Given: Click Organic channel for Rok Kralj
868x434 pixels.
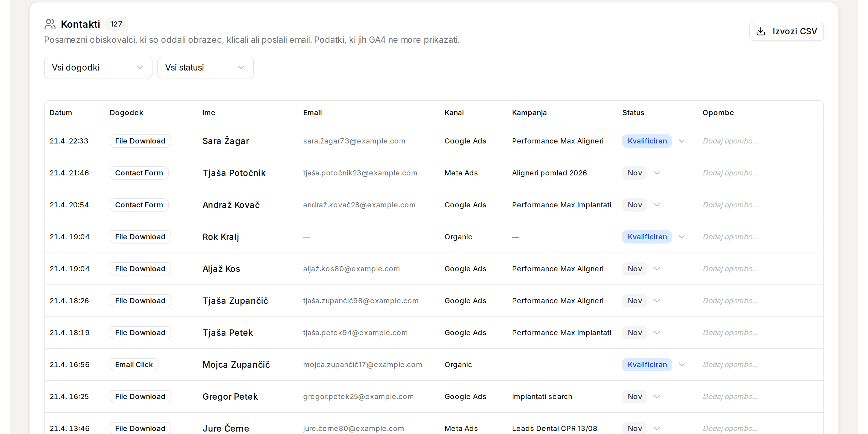Looking at the screenshot, I should [x=458, y=237].
